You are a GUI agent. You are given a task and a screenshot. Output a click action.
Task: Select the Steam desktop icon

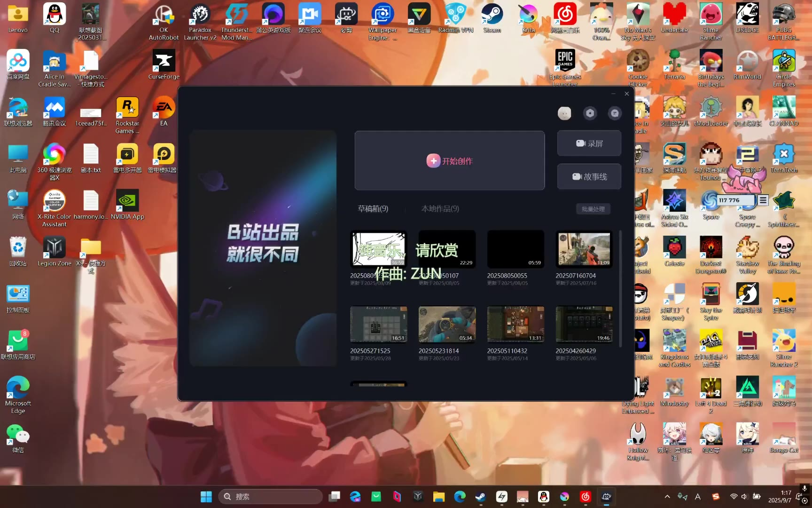(492, 19)
